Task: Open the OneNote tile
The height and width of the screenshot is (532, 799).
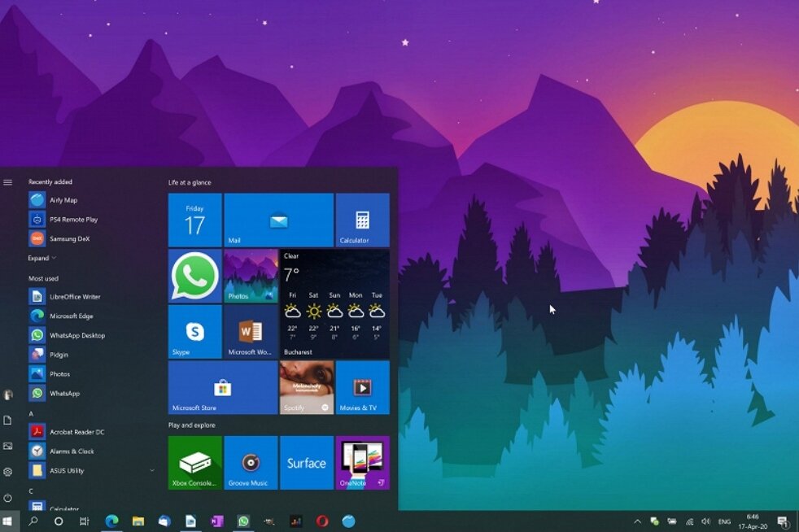Action: [362, 463]
